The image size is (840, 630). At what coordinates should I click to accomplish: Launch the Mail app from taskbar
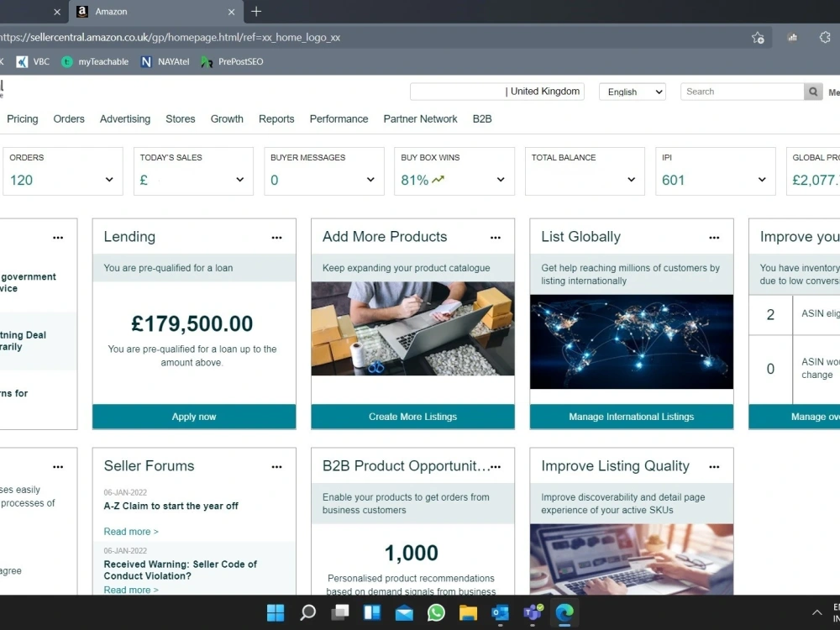tap(404, 612)
